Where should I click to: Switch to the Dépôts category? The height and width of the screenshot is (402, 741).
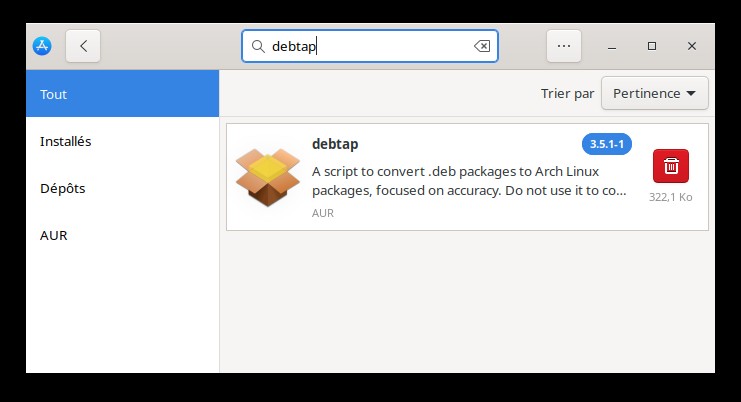(x=122, y=188)
